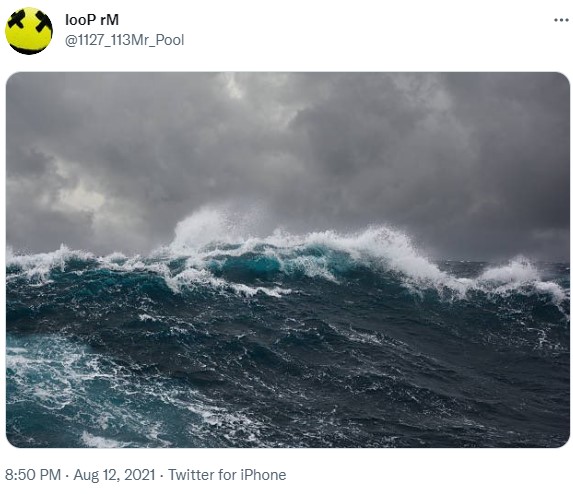The height and width of the screenshot is (494, 573).
Task: Visit the @1127_113Mr_Pool handle
Action: point(124,40)
